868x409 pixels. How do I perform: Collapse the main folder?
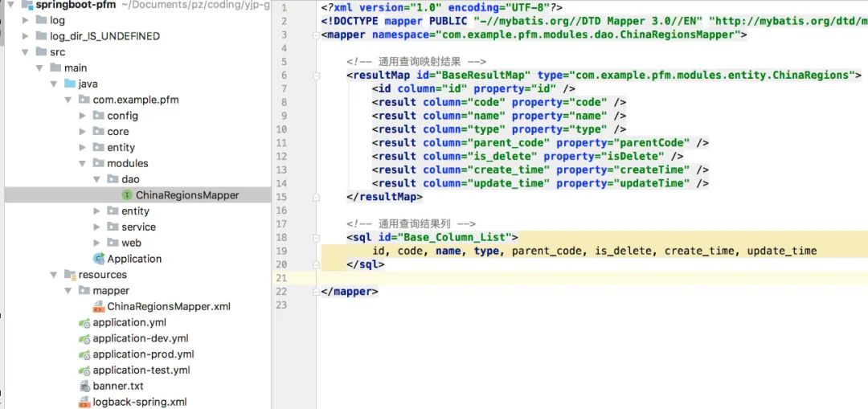pos(40,68)
